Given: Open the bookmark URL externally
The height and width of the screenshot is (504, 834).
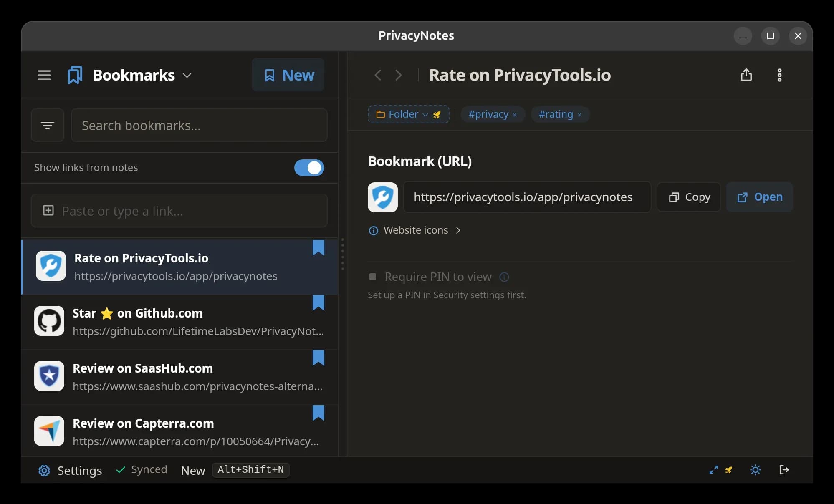Looking at the screenshot, I should click(x=759, y=197).
